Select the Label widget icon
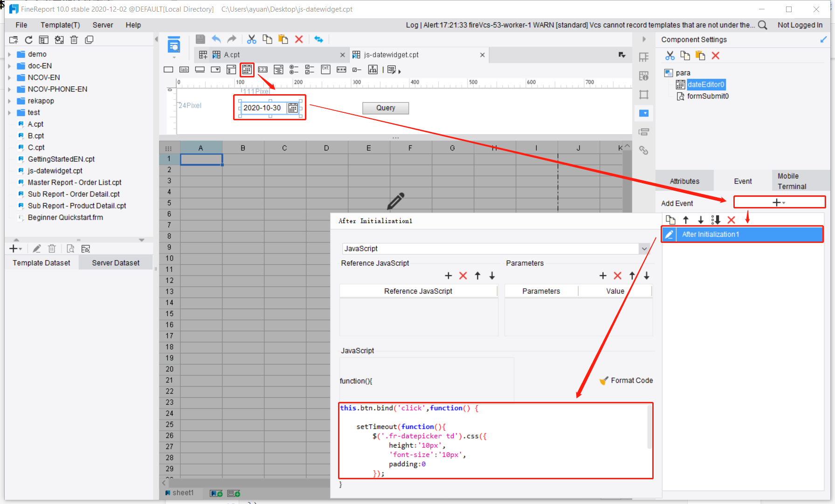This screenshot has width=835, height=504. tap(184, 70)
